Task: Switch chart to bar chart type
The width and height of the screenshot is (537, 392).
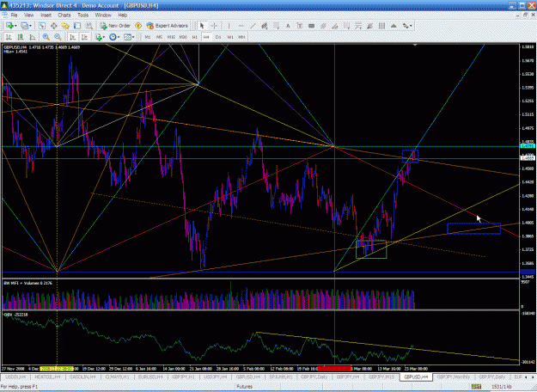Action: (x=9, y=37)
